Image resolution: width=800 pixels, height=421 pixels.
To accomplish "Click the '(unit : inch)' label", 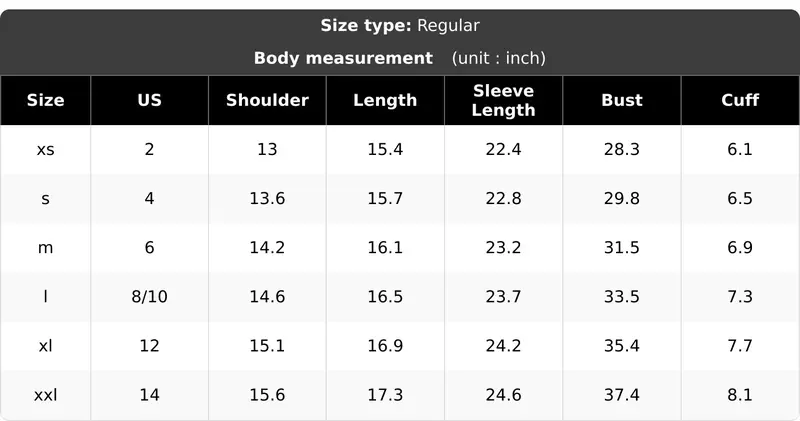I will coord(498,58).
